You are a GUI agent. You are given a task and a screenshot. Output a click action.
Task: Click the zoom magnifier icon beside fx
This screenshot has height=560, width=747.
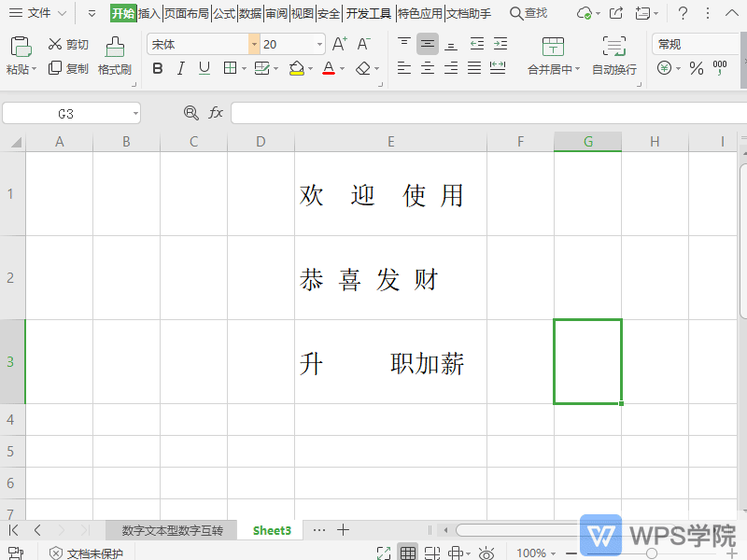pos(191,113)
